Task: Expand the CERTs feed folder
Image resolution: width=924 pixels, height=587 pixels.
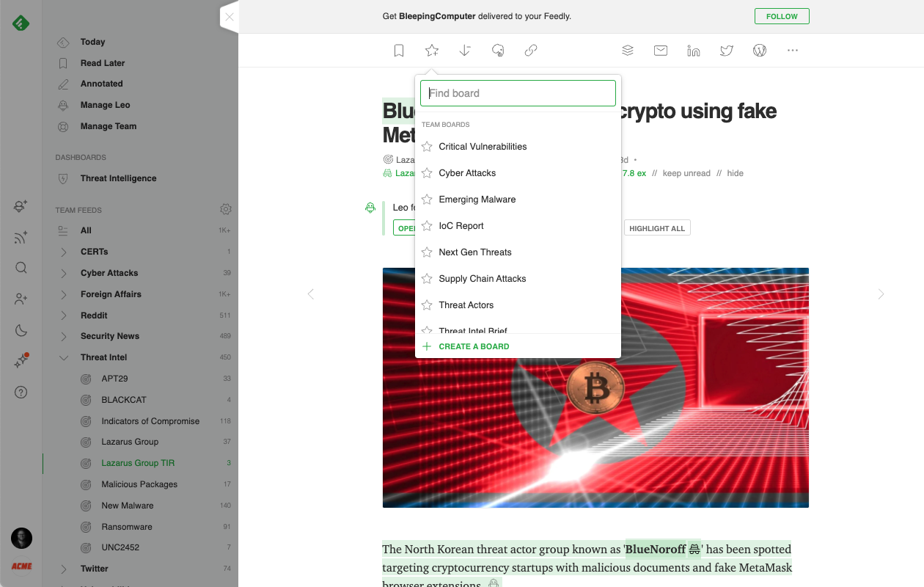Action: pos(64,252)
